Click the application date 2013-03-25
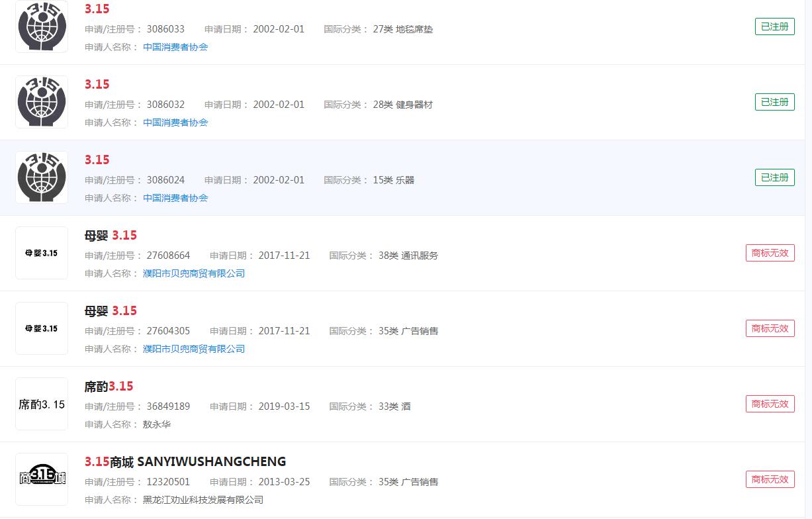 (x=284, y=482)
